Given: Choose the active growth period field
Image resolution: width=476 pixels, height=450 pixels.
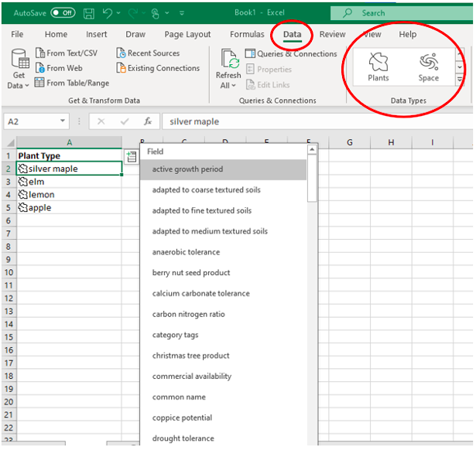Looking at the screenshot, I should coord(223,169).
